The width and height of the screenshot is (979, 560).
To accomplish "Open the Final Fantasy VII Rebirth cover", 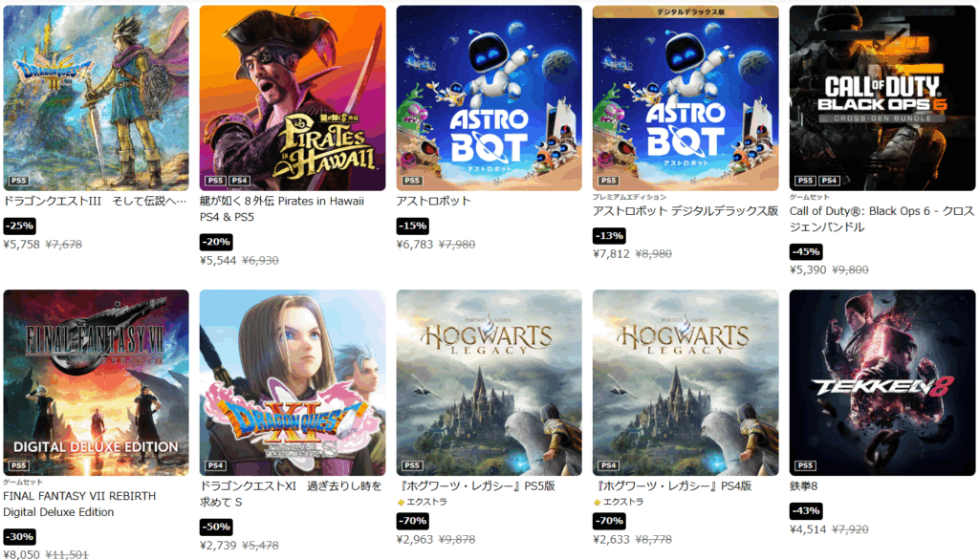I will [96, 382].
